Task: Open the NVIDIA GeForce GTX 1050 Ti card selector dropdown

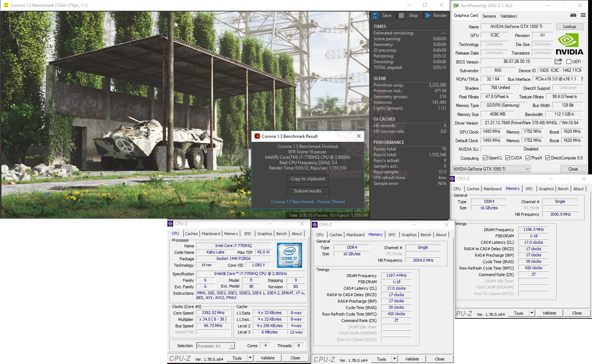Action: click(491, 169)
